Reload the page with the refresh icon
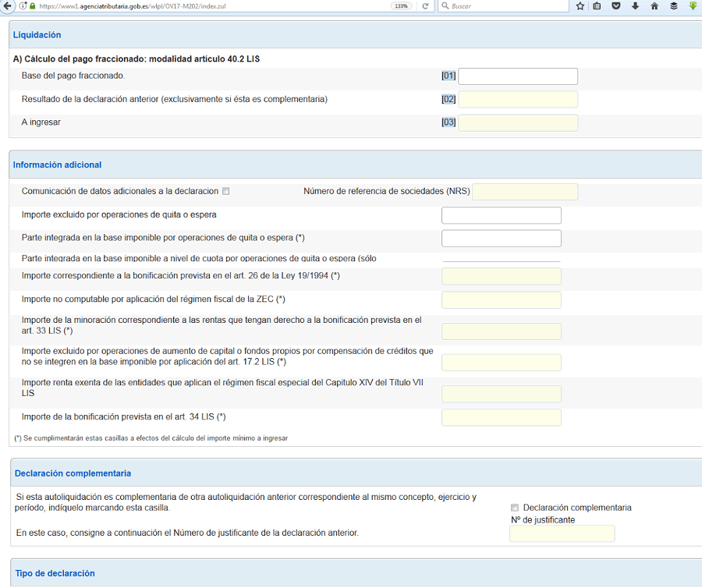 pyautogui.click(x=425, y=5)
